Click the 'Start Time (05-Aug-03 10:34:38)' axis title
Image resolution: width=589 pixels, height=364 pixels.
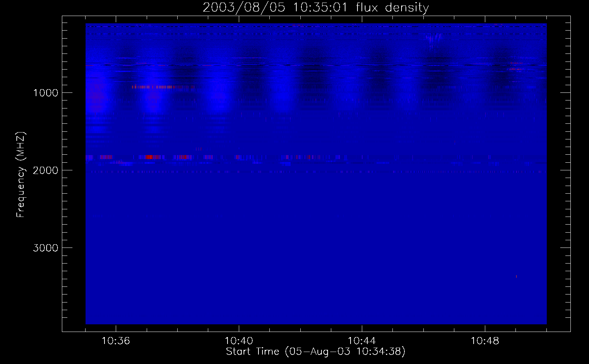click(x=316, y=352)
